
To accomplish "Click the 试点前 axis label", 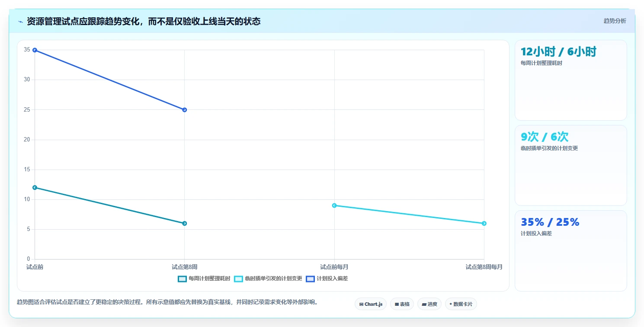I will point(35,267).
